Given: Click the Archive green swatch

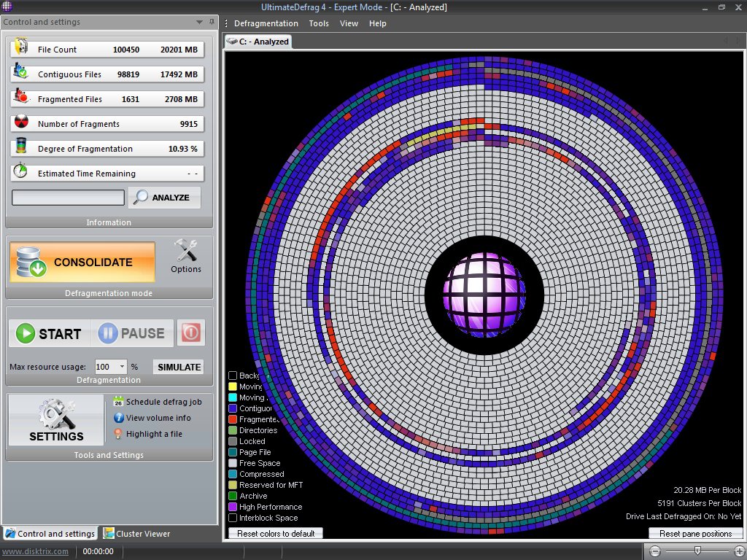Looking at the screenshot, I should [x=233, y=496].
